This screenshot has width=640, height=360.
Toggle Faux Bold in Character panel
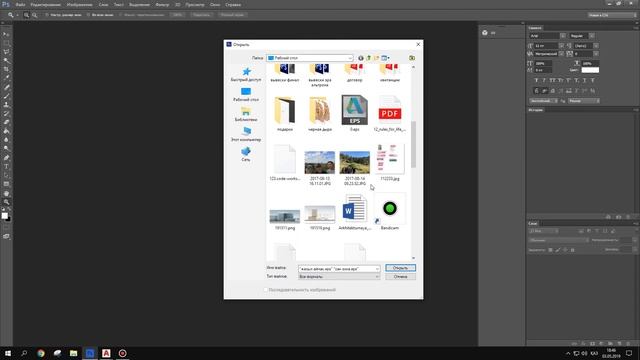point(536,81)
